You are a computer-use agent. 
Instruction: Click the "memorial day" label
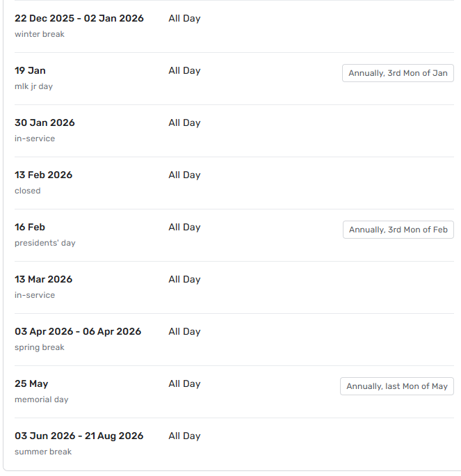(42, 399)
